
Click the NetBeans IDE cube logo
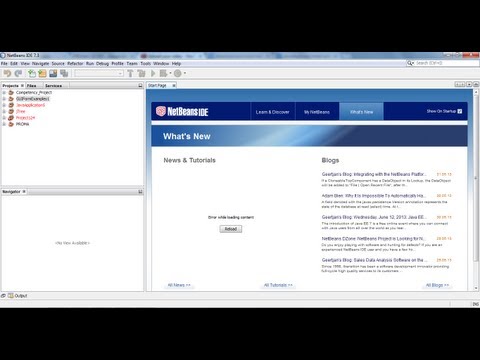(161, 111)
